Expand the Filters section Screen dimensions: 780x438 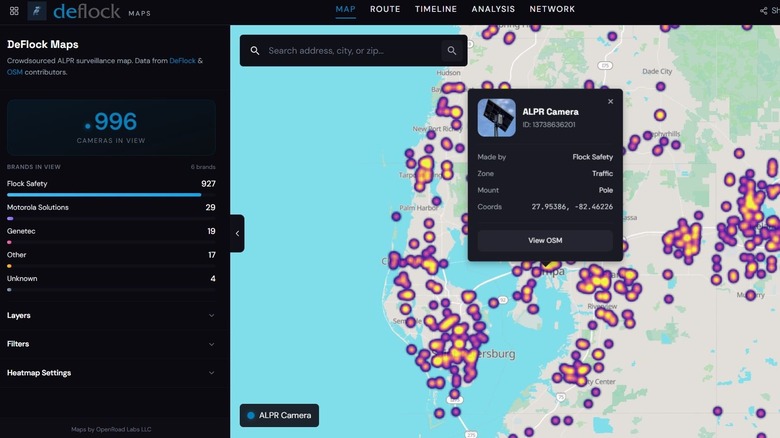pyautogui.click(x=111, y=344)
